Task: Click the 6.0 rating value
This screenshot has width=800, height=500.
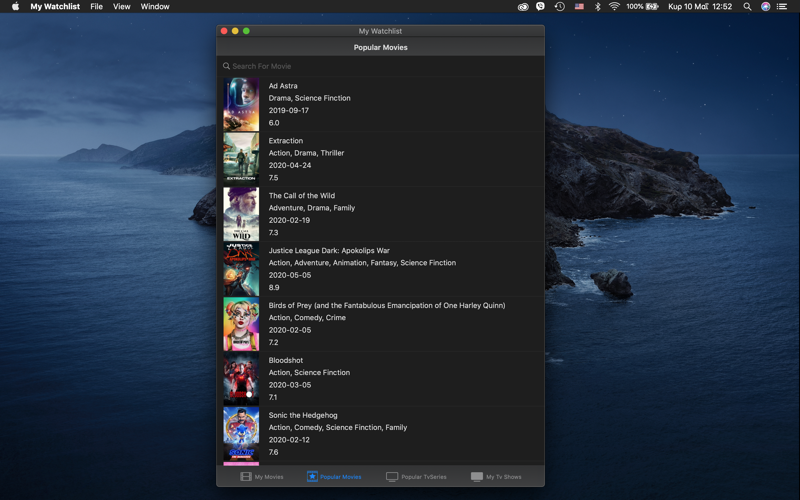Action: point(274,123)
